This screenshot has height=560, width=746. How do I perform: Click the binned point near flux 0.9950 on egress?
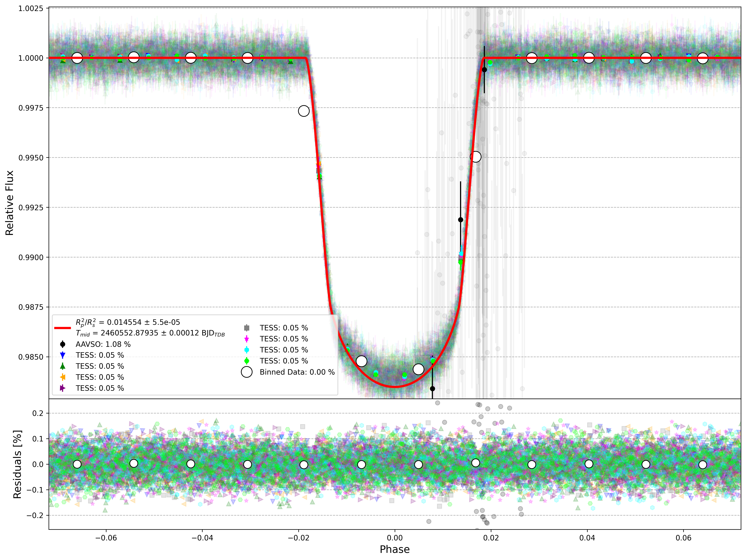475,157
